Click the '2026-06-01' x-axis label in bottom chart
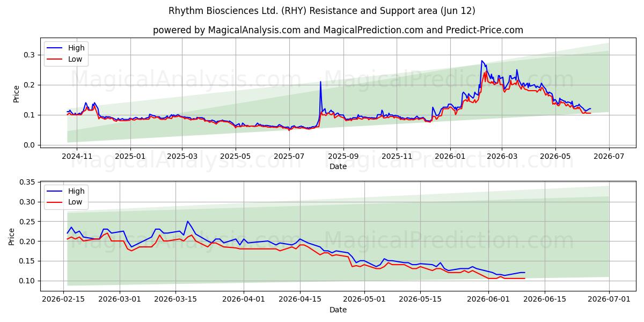 coord(489,299)
